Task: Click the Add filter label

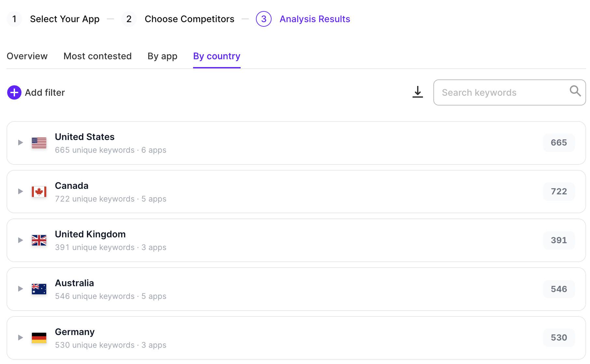Action: 45,92
